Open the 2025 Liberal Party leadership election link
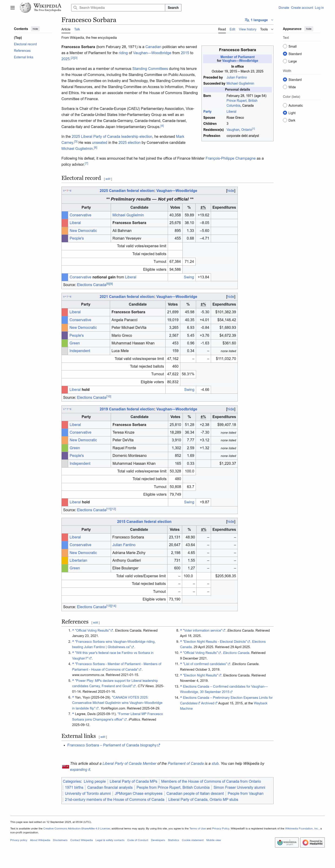 [x=112, y=136]
